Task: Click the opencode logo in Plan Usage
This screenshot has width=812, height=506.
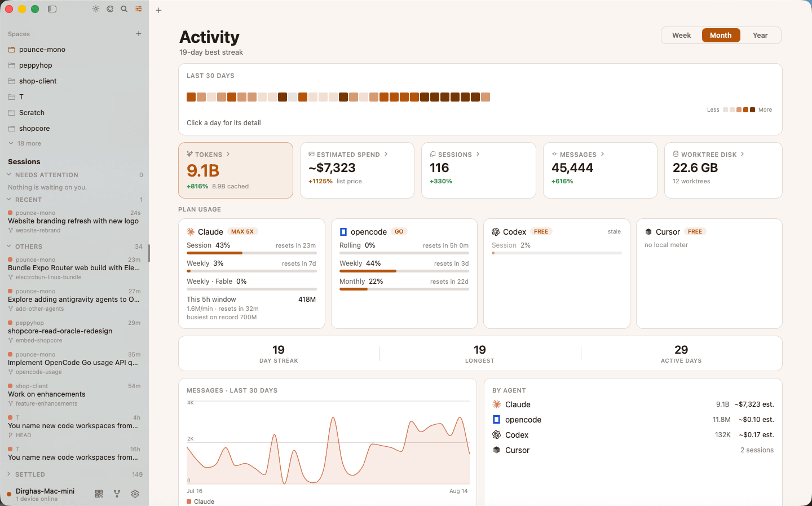Action: pos(343,232)
